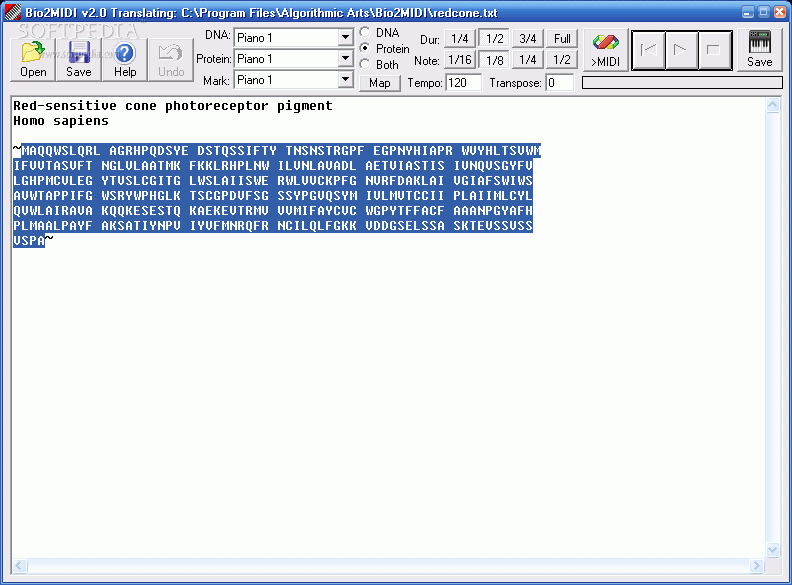
Task: Play the translated MIDI
Action: point(681,50)
